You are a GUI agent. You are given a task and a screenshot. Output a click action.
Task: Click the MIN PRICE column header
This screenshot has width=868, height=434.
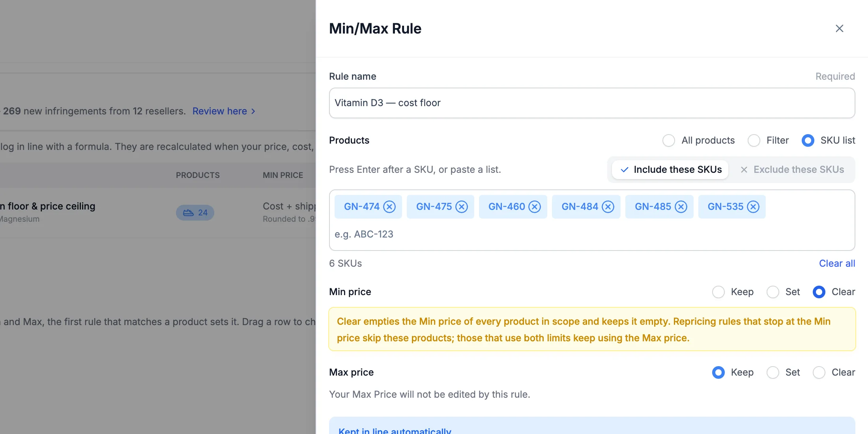click(283, 175)
